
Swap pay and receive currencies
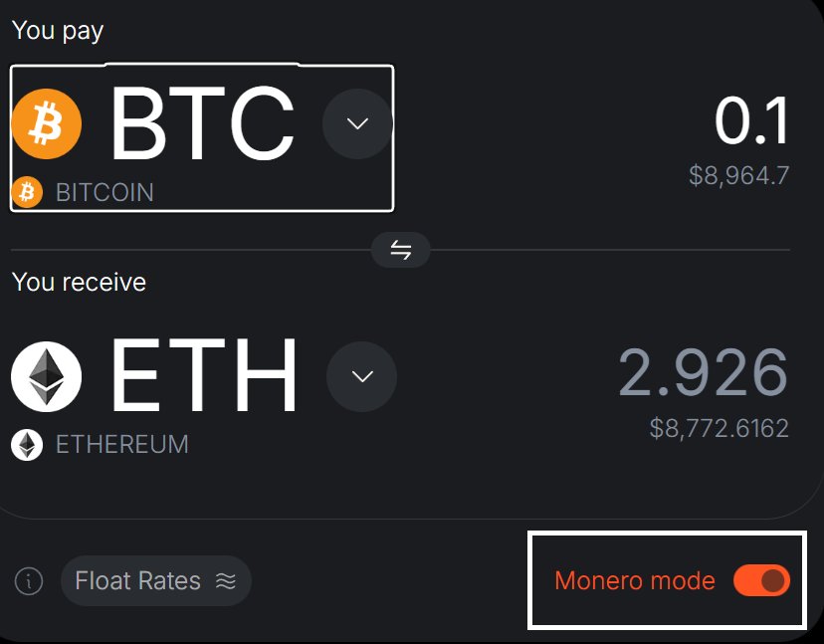click(x=400, y=250)
